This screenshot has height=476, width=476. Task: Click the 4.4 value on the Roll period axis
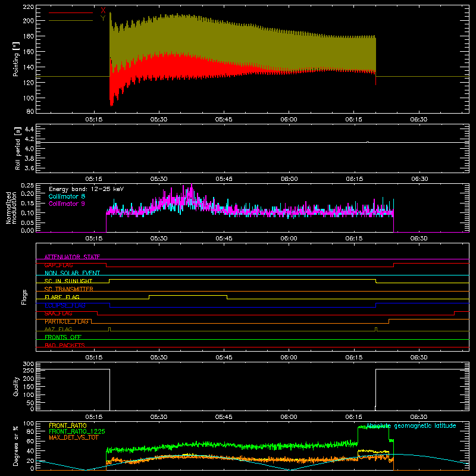tap(29, 129)
